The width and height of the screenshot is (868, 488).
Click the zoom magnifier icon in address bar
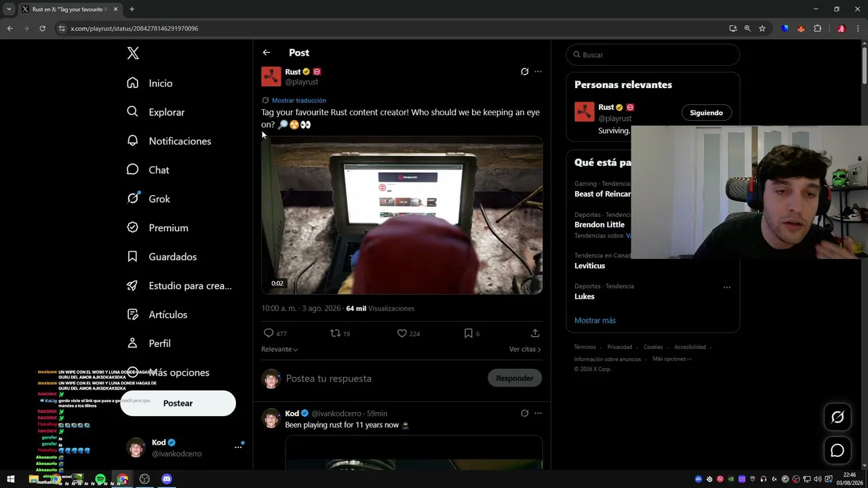[747, 28]
